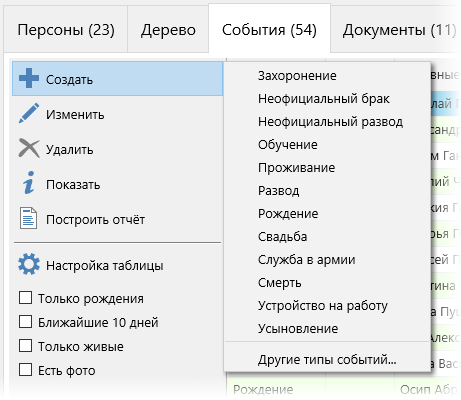Click the info Показать icon
This screenshot has height=400, width=461.
(x=29, y=183)
